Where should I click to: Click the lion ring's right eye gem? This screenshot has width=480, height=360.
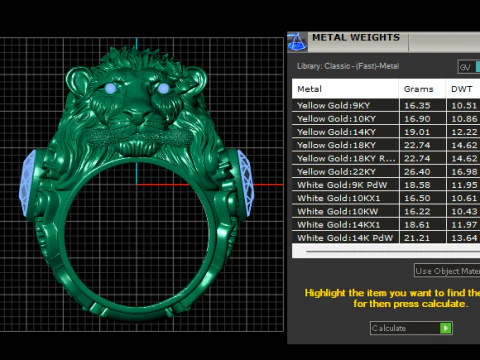point(163,88)
